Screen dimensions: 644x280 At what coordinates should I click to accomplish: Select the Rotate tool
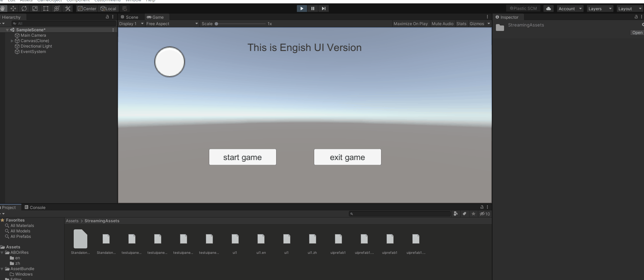pos(24,8)
